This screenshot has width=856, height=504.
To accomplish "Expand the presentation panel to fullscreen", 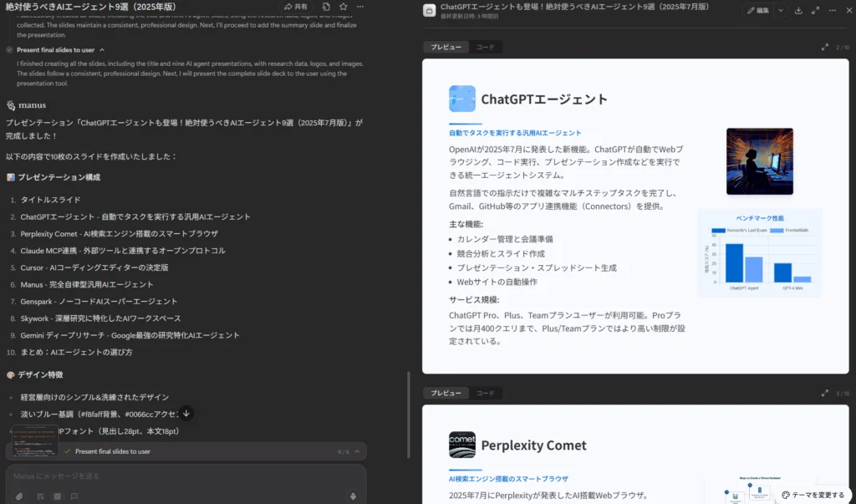I will point(816,10).
